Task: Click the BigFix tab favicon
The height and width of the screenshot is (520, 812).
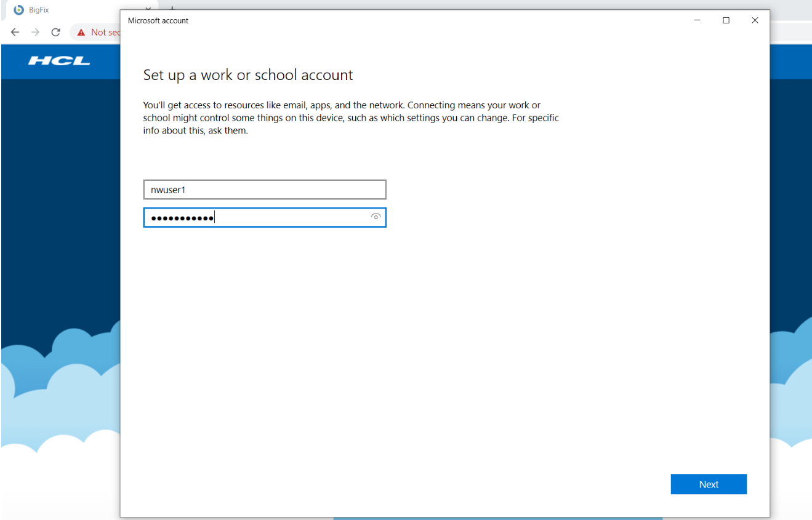Action: [18, 10]
